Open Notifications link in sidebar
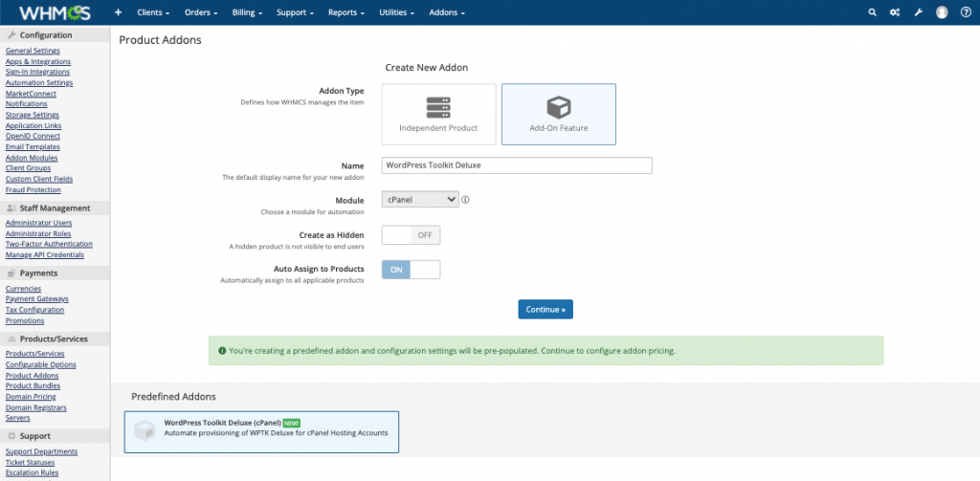Image resolution: width=980 pixels, height=481 pixels. point(26,103)
